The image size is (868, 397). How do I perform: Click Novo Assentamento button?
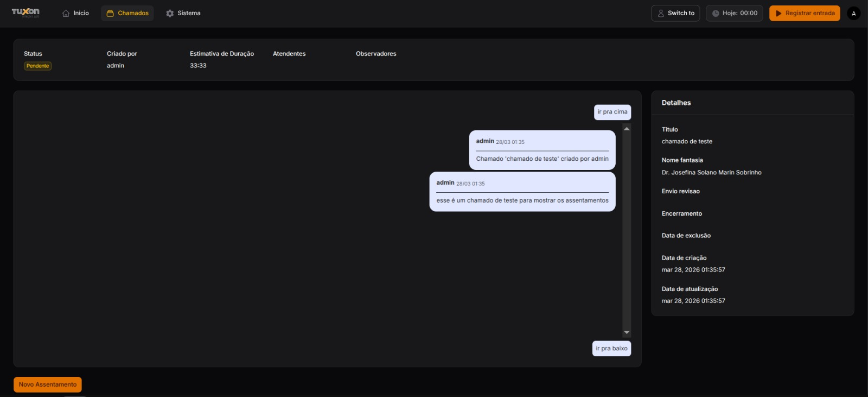click(x=48, y=385)
